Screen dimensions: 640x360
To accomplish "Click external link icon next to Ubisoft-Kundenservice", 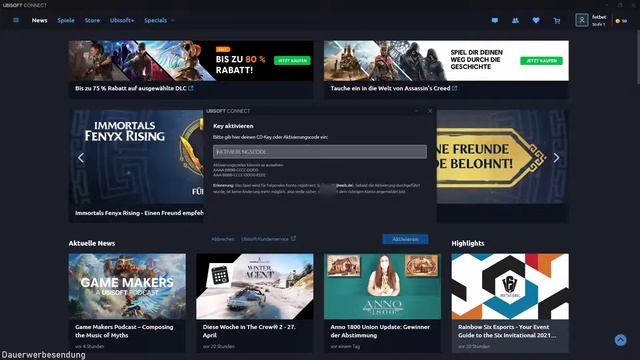I will pos(293,239).
